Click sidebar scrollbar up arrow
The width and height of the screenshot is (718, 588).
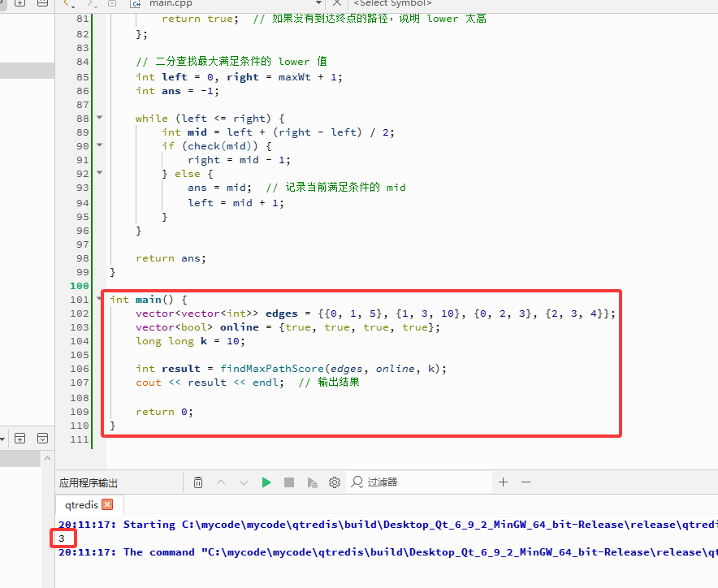tap(48, 458)
